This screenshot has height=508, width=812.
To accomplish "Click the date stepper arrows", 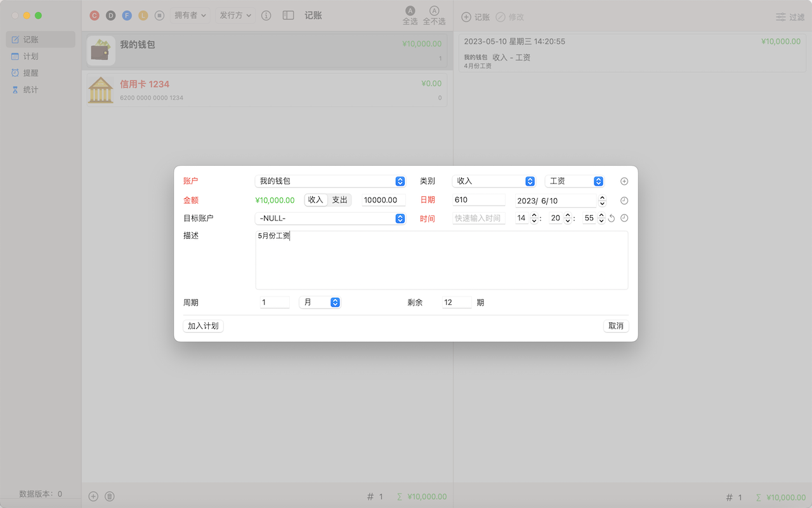I will [x=602, y=201].
